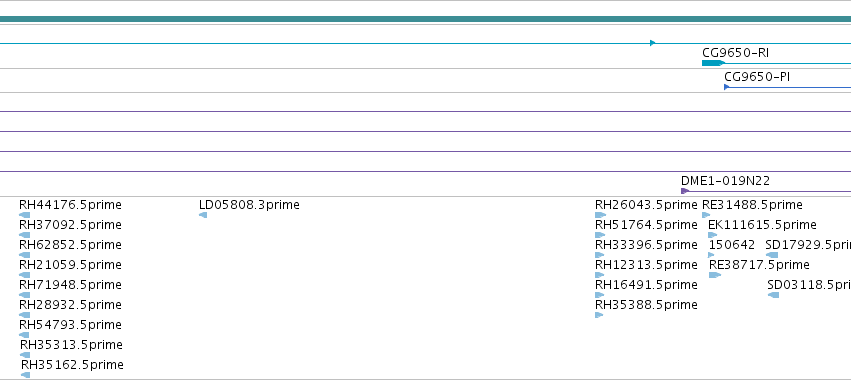This screenshot has height=380, width=851.
Task: Select the CG9650-RI transcript exon box
Action: pos(713,63)
